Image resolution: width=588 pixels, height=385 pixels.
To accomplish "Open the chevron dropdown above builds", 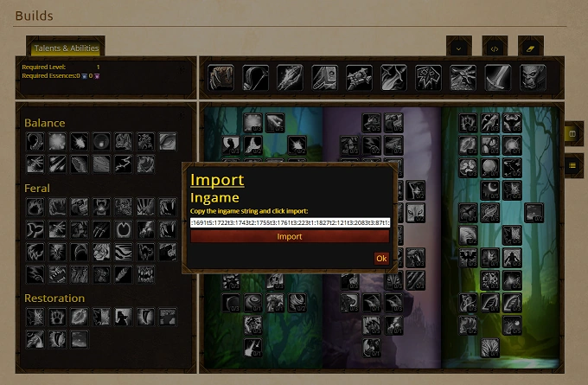I will pos(458,48).
